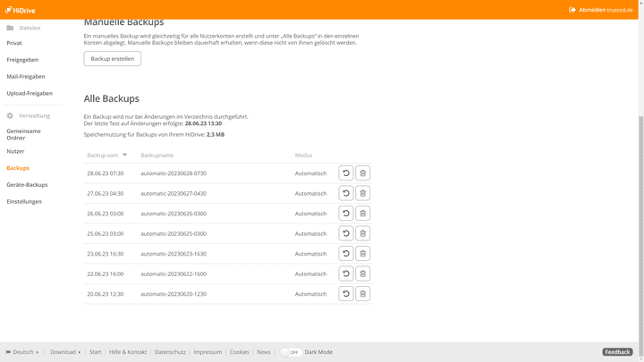This screenshot has height=362, width=644.
Task: Select Backups in sidebar
Action: (x=18, y=168)
